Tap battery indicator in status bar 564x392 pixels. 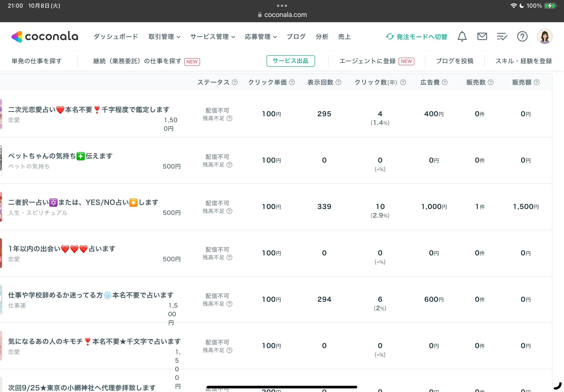click(550, 6)
